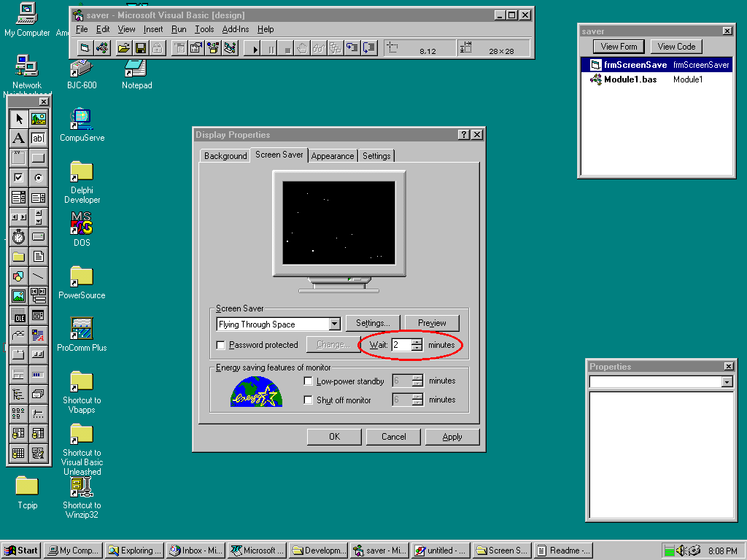The width and height of the screenshot is (747, 560).
Task: Enable the Password protected checkbox
Action: tap(221, 345)
